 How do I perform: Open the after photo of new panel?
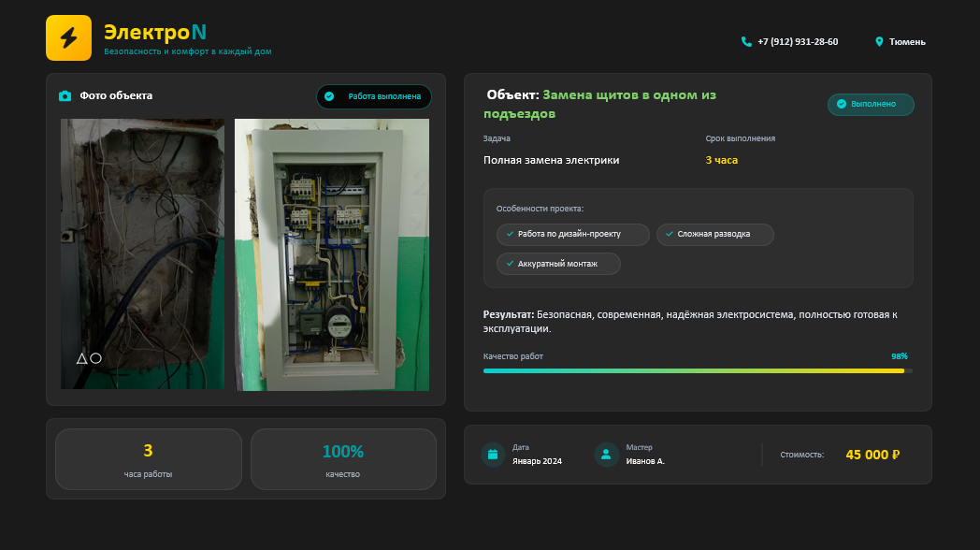pos(332,254)
